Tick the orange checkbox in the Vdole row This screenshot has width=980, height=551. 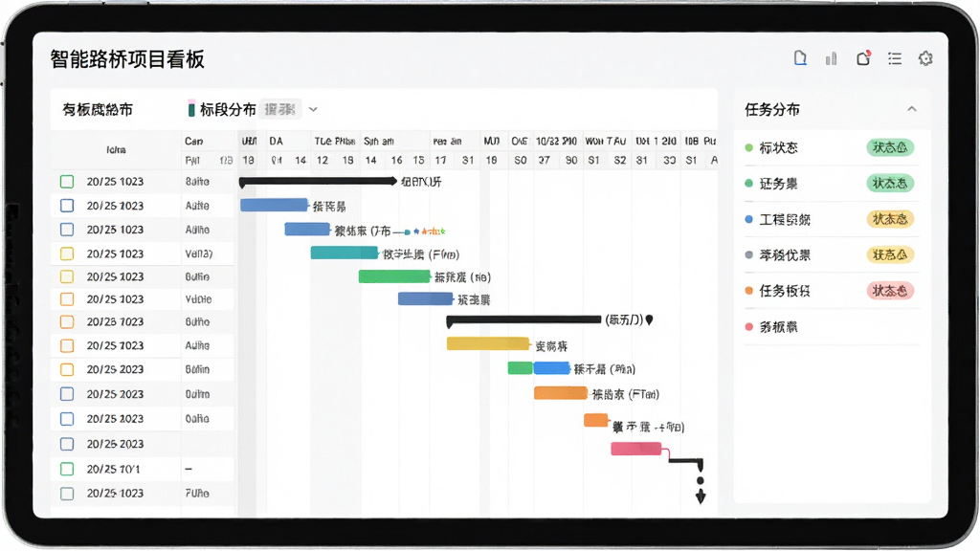67,299
